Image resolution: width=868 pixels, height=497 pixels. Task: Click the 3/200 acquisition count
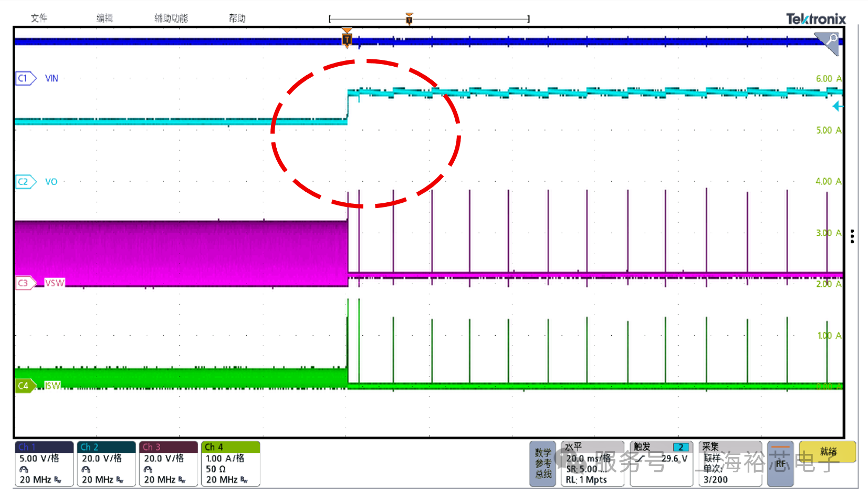click(716, 480)
